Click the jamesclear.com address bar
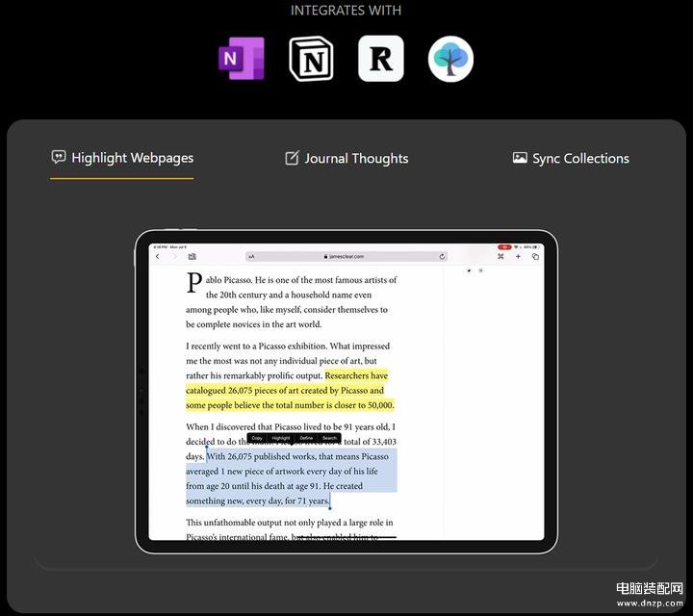Viewport: 693px width, 616px height. 346,257
